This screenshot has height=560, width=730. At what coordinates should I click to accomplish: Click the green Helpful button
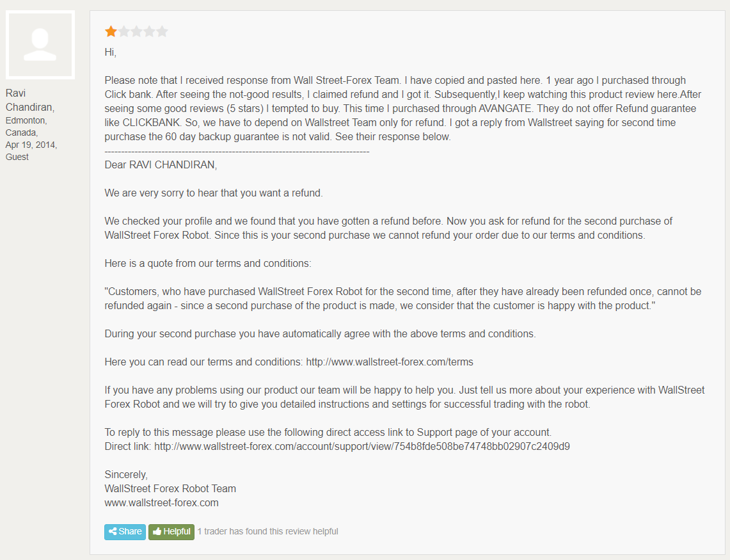click(x=171, y=532)
